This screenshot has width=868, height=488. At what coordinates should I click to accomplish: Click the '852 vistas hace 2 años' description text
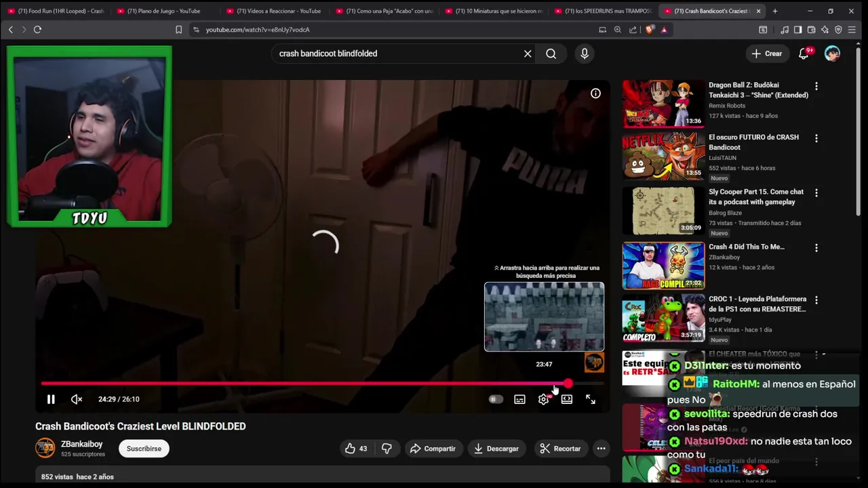[77, 477]
